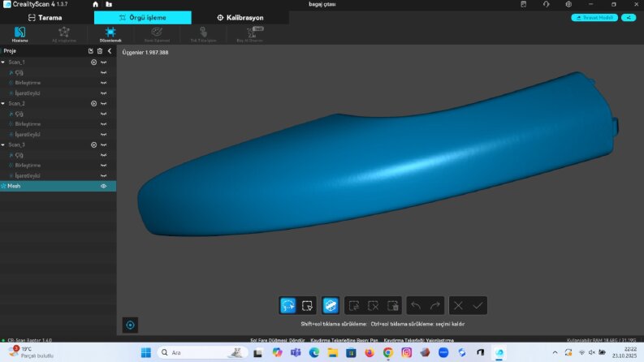Screen dimensions: 644x362
Task: Collapse the Scan_2 tree node
Action: tap(3, 103)
